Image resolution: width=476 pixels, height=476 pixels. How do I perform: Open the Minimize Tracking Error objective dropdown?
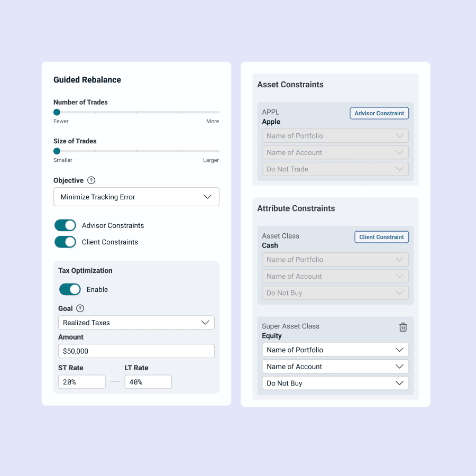pyautogui.click(x=136, y=197)
